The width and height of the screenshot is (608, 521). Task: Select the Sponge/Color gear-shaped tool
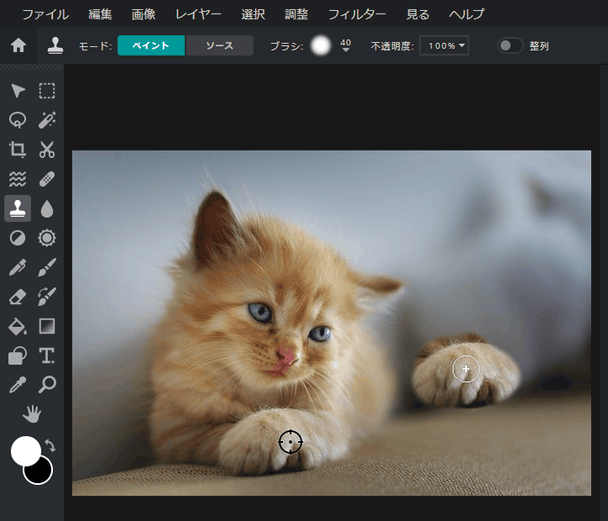click(x=47, y=238)
